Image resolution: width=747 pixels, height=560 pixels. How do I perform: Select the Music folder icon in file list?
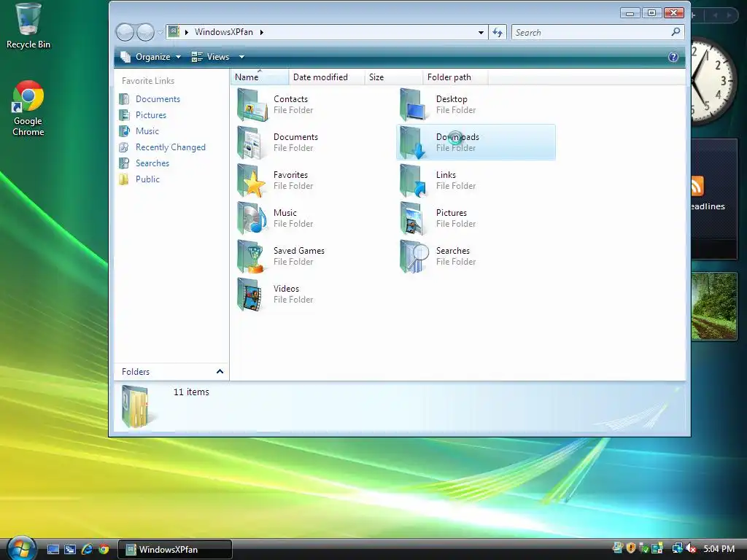click(x=252, y=219)
